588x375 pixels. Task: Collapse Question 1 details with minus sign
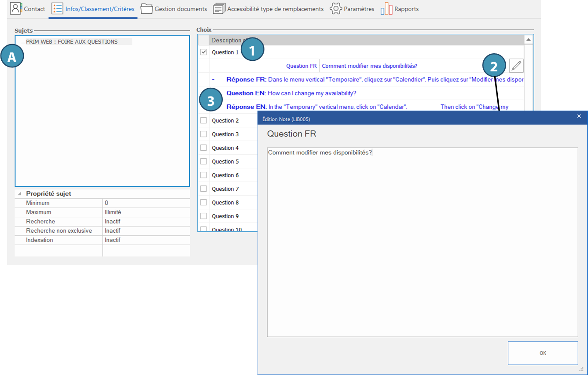point(213,80)
